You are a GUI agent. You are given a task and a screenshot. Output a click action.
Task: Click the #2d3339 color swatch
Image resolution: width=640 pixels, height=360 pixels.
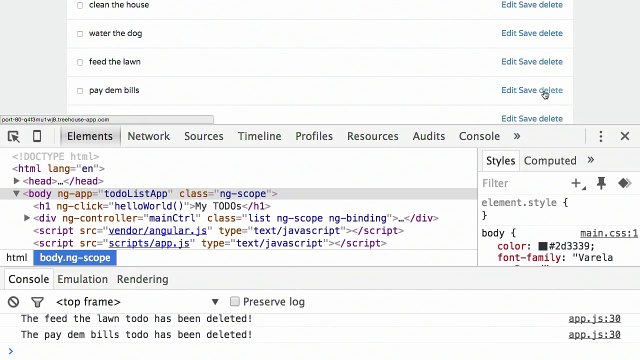542,246
